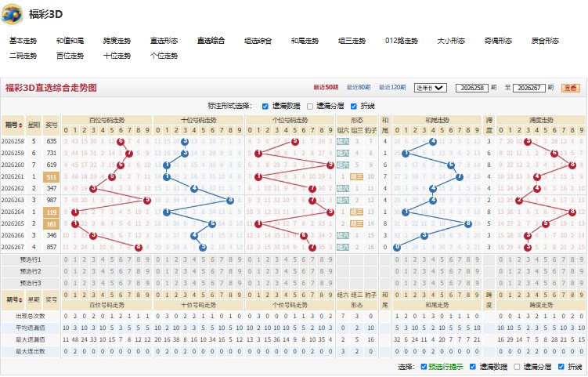Image resolution: width=588 pixels, height=377 pixels.
Task: Click the 预选行3 row label
Action: pos(31,283)
